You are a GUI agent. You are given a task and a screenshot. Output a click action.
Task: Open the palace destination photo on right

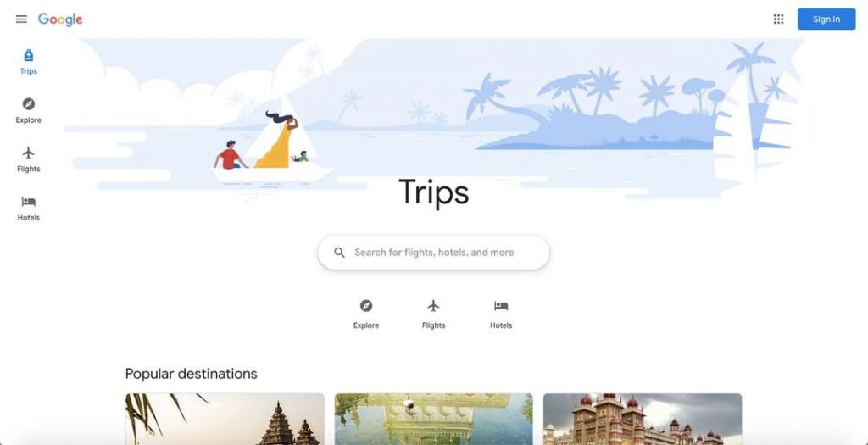(643, 419)
